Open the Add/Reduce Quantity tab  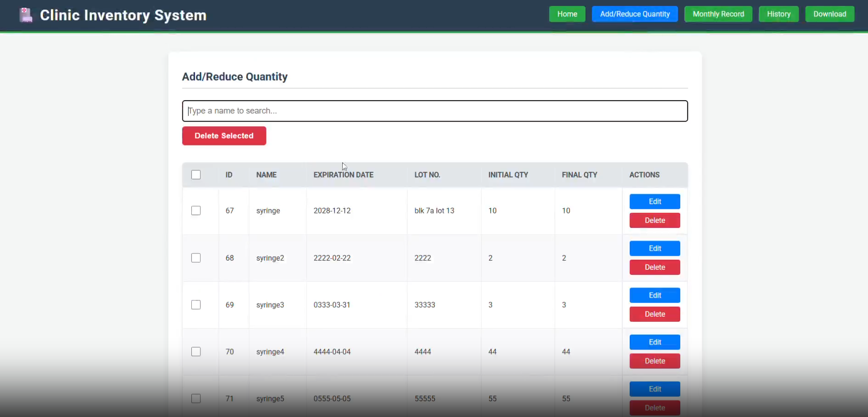coord(634,14)
